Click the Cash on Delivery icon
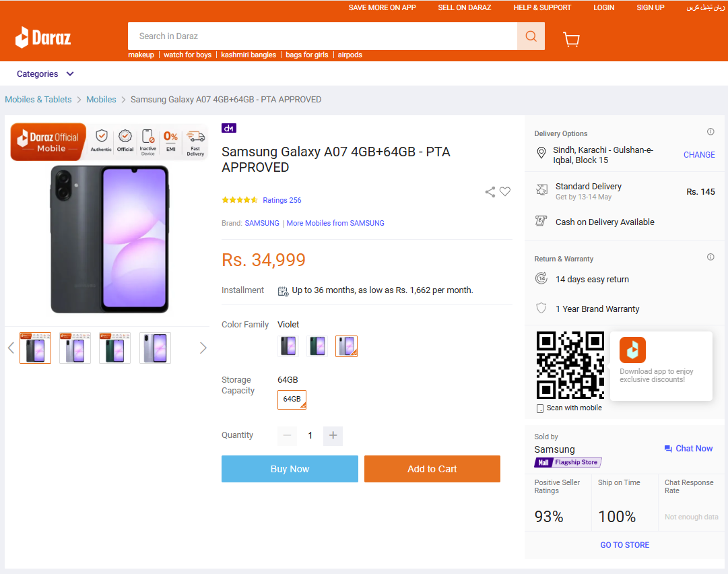 (541, 221)
